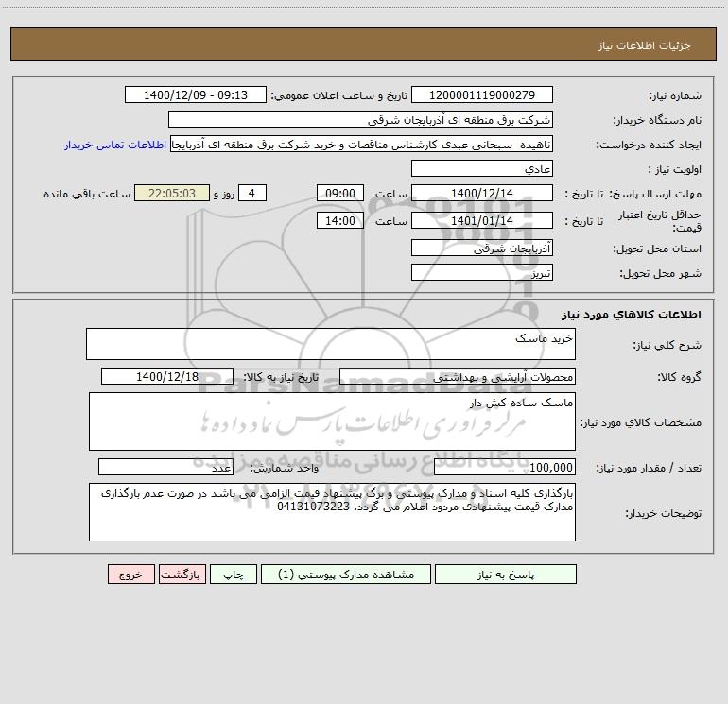Viewport: 728px width, 704px height.
Task: Click the label تعداد / مقدار مورد نیاز
Action: (x=649, y=469)
